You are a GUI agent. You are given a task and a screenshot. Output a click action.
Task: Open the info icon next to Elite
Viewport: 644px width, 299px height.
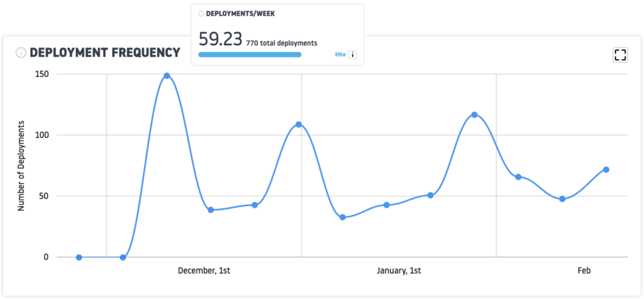[x=352, y=55]
